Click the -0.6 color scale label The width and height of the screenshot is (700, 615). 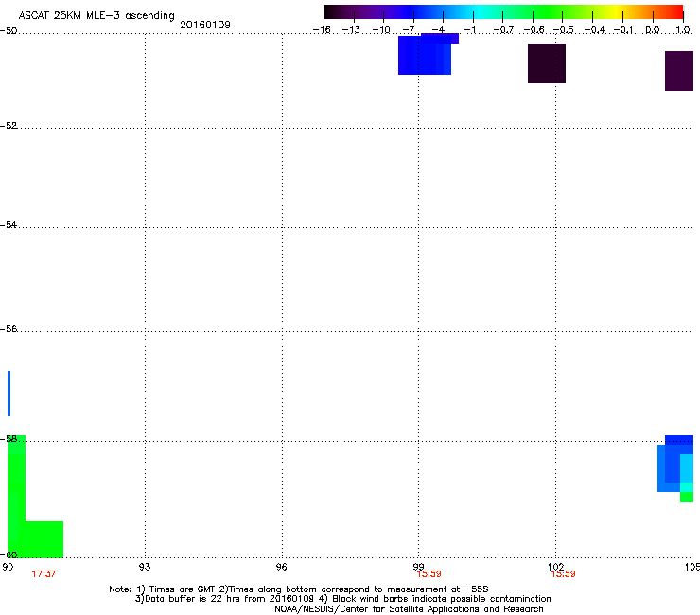point(534,30)
